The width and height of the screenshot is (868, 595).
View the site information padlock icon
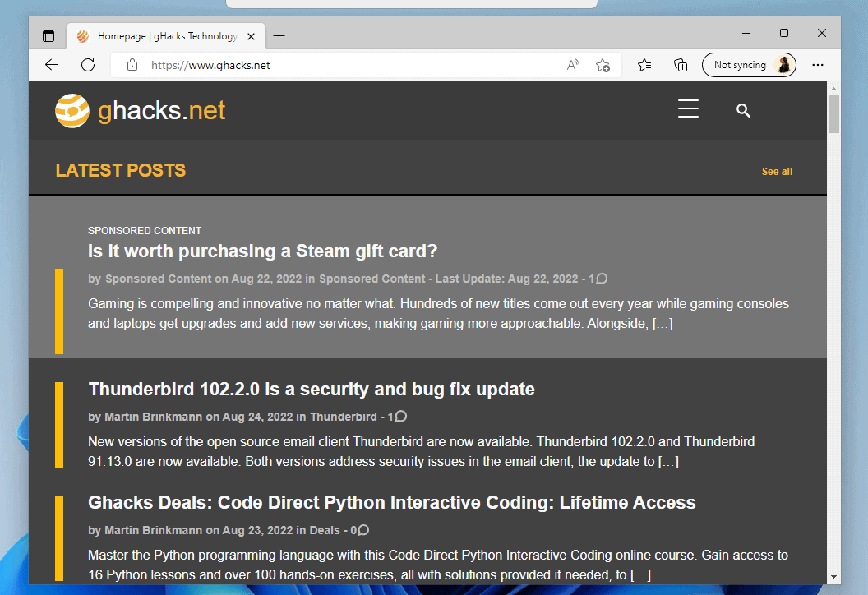point(132,65)
